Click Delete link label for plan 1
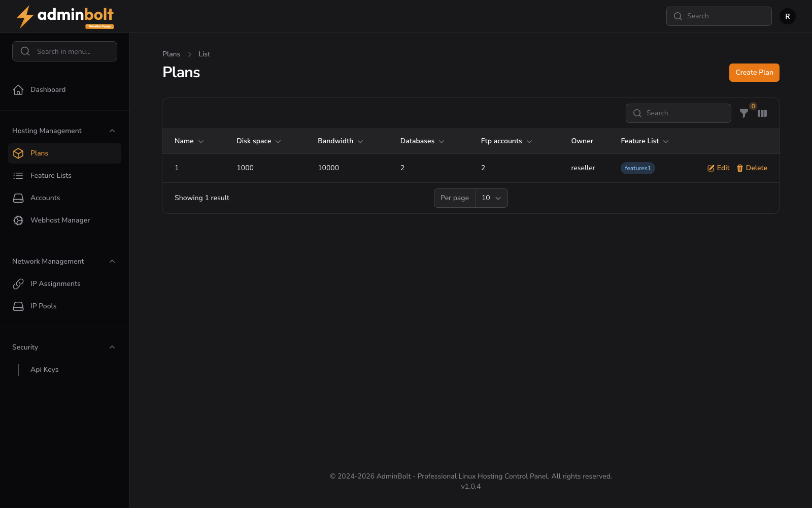The image size is (812, 508). coord(756,168)
